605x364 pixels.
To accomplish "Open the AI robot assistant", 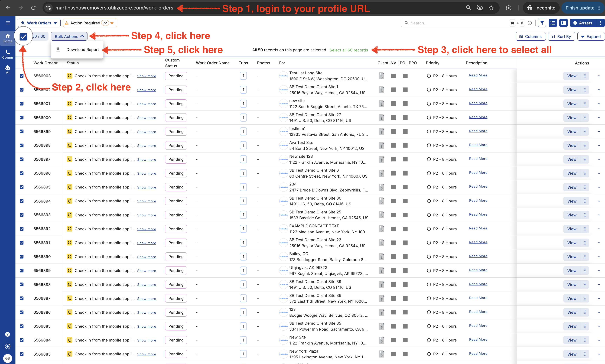I will (x=8, y=69).
